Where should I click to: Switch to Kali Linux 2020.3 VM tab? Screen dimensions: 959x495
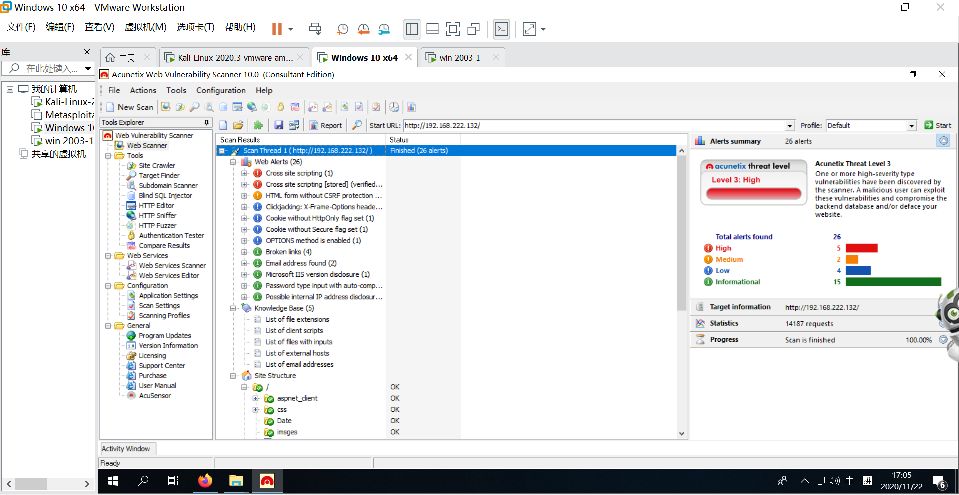coord(235,58)
